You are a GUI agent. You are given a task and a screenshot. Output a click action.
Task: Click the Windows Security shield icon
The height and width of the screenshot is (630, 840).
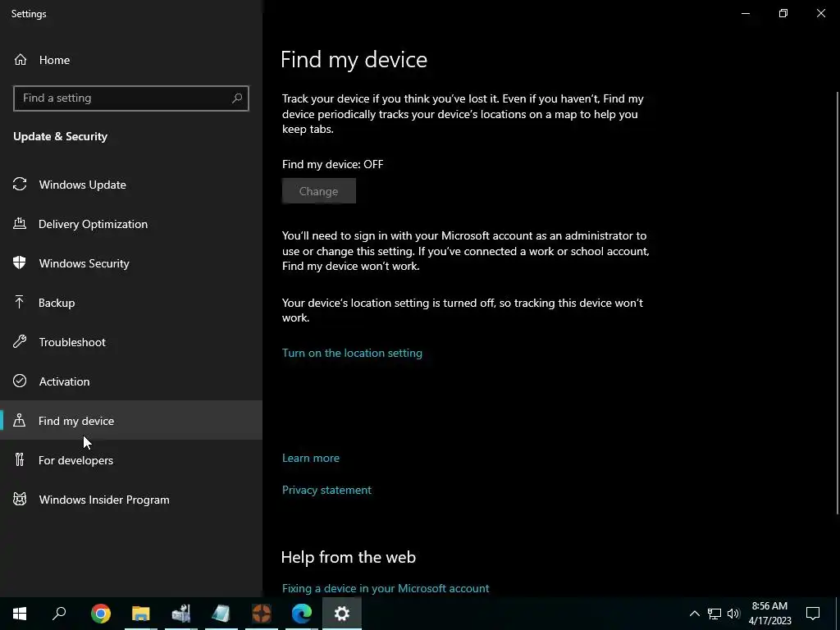tap(20, 263)
